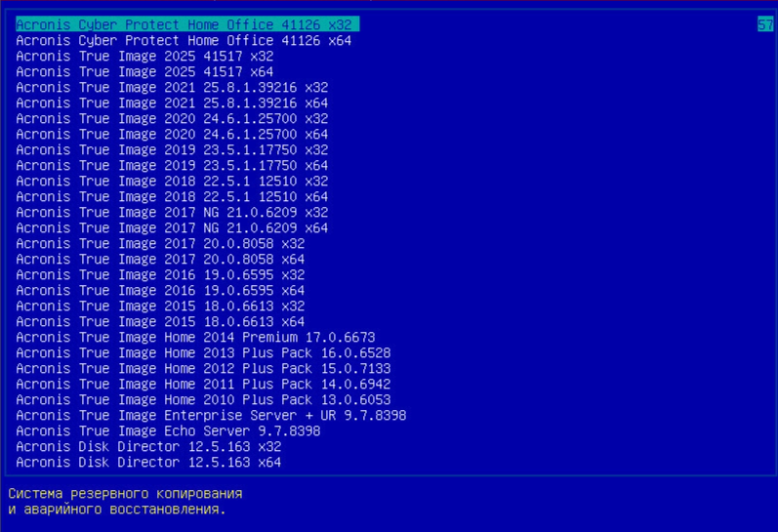Pick True Image 2017 20.0.8058 x64 entry

160,259
